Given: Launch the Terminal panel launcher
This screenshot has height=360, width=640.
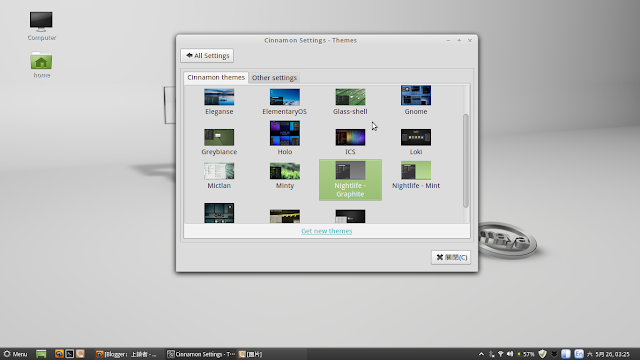Looking at the screenshot, I should click(70, 354).
